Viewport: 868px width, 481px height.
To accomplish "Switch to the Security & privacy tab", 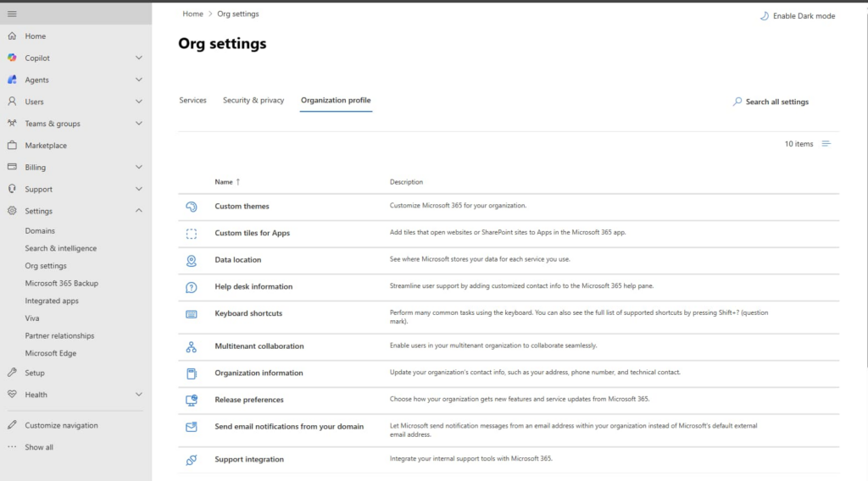I will 253,101.
